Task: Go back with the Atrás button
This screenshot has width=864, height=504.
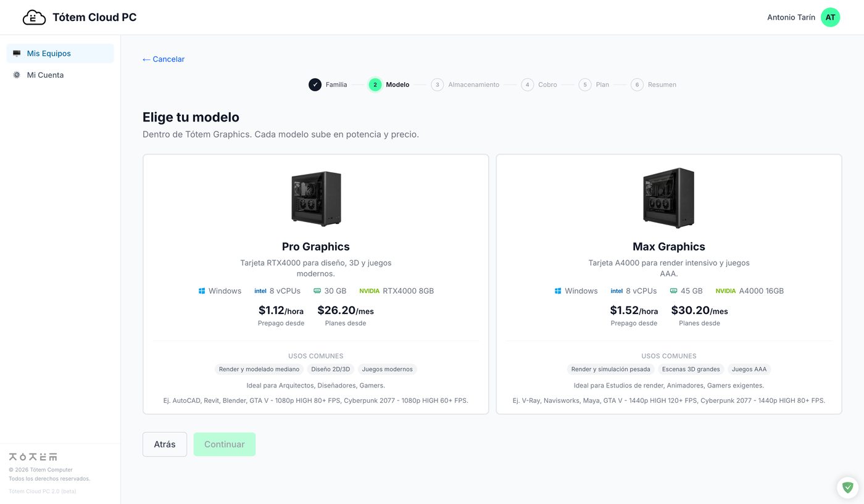Action: coord(165,444)
